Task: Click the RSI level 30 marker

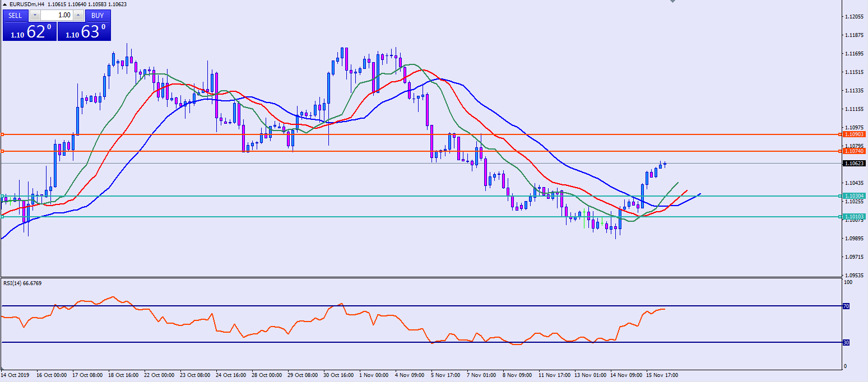Action: point(846,342)
